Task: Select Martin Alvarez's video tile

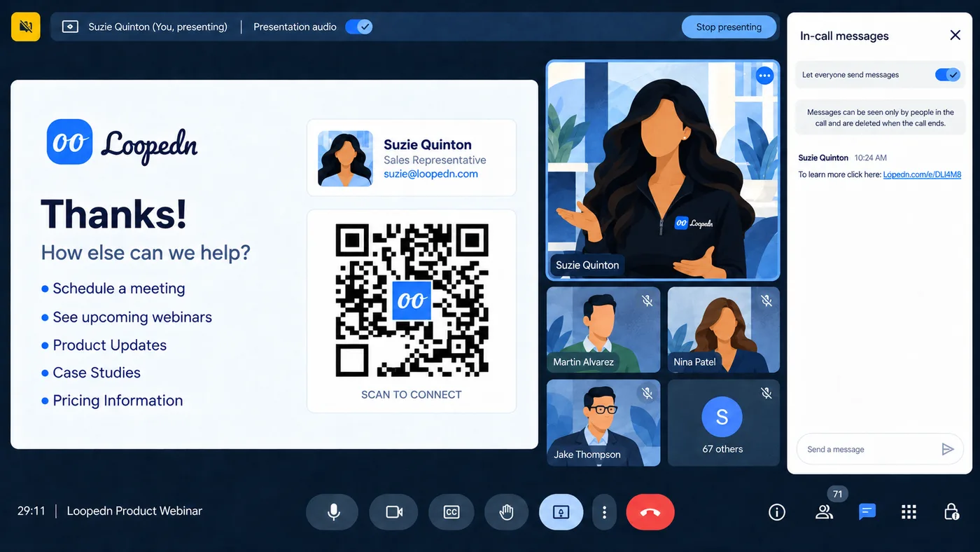Action: coord(603,329)
